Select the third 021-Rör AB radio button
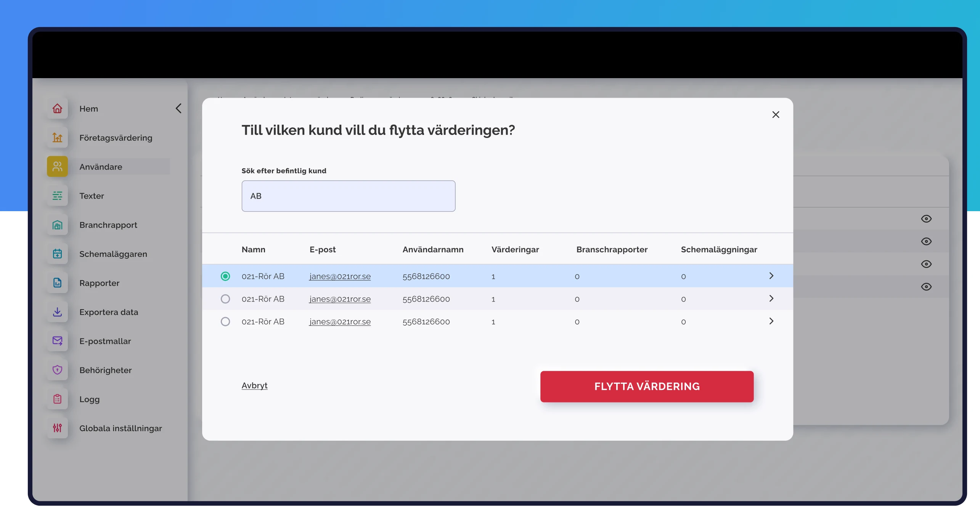Viewport: 980px width, 526px height. [x=225, y=321]
